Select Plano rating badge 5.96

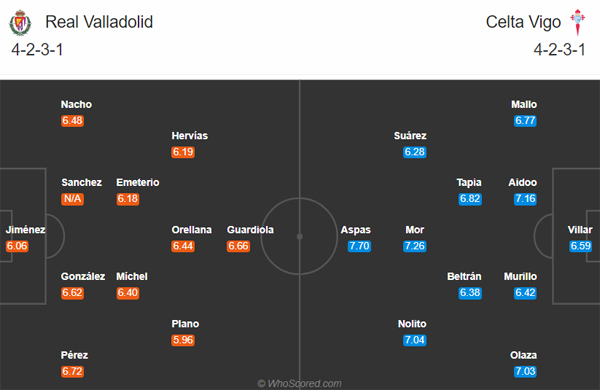(x=183, y=340)
